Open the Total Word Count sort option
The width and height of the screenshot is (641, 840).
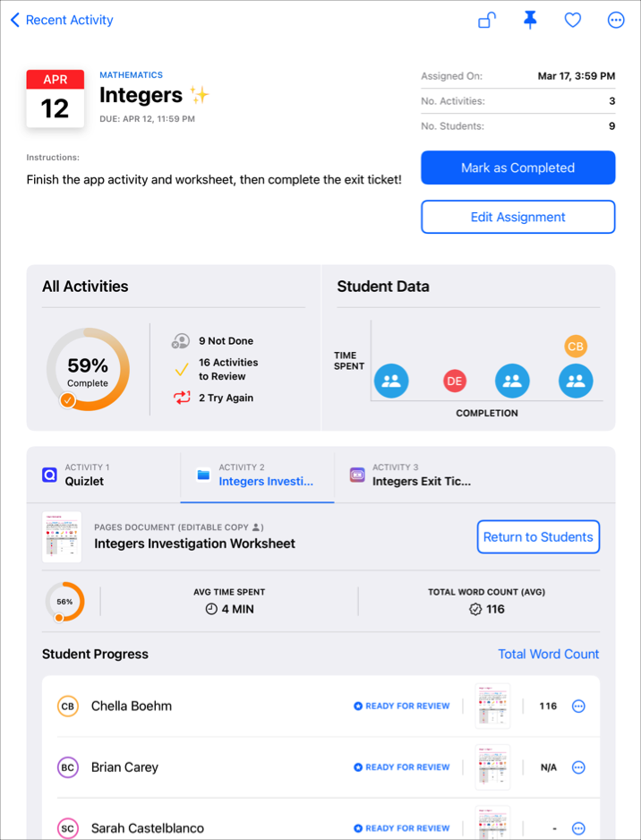[548, 654]
